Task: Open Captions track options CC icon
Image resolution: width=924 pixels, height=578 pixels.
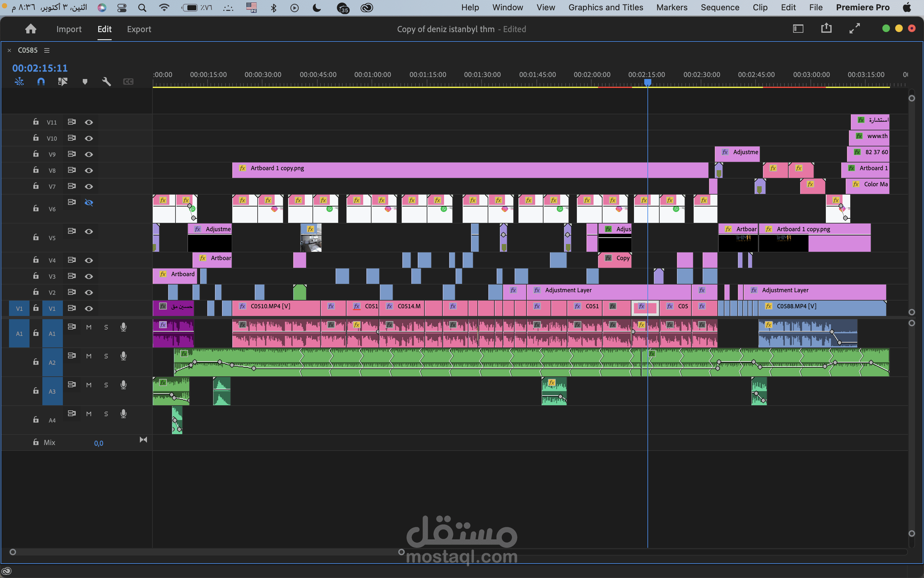Action: [128, 82]
